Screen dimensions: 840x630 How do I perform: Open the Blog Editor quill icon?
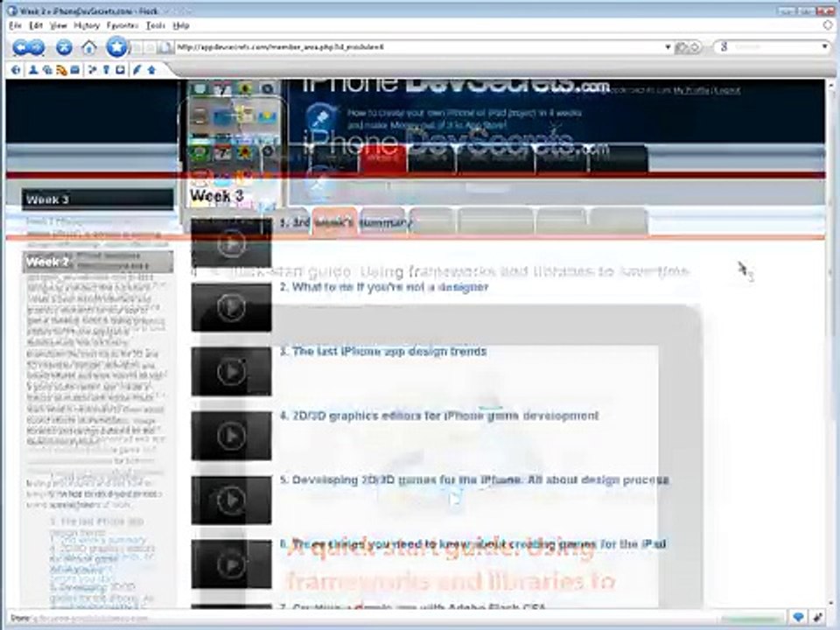(x=137, y=70)
